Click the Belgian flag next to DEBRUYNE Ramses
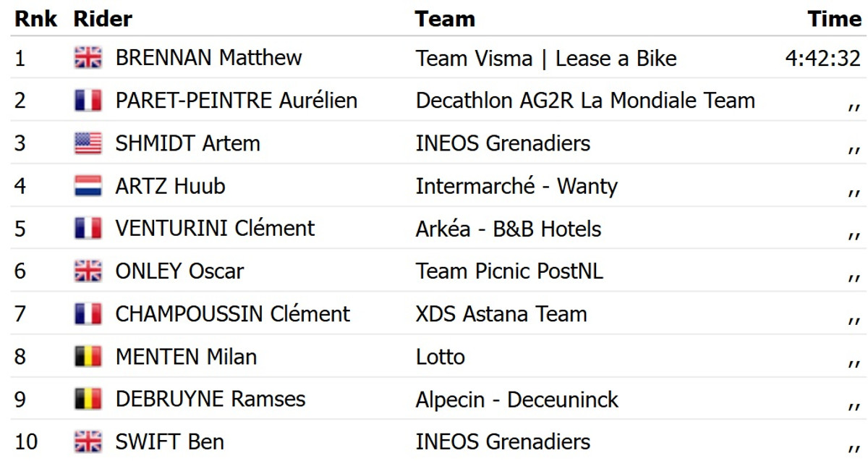 coord(88,399)
